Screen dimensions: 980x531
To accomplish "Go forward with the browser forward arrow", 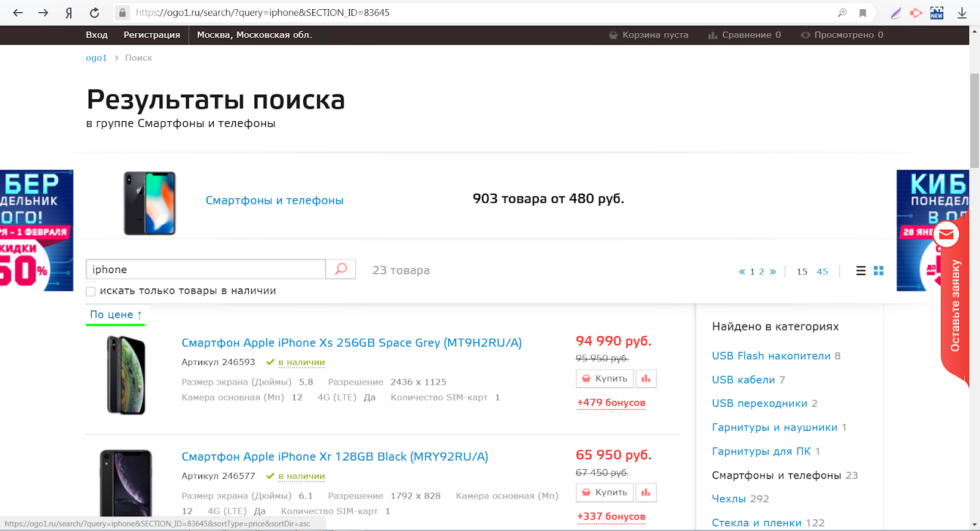I will (x=43, y=12).
